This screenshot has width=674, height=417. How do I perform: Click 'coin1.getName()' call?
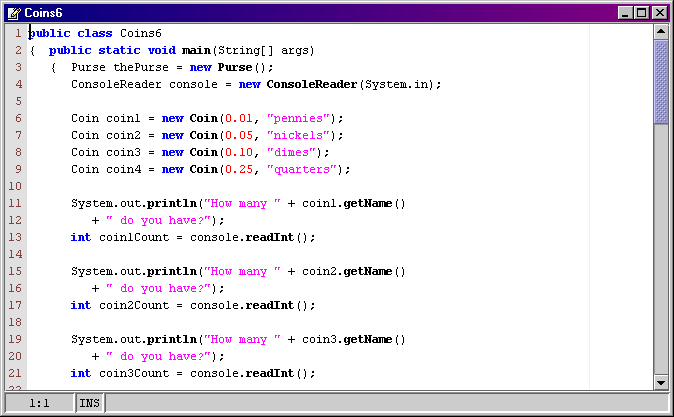(x=353, y=203)
